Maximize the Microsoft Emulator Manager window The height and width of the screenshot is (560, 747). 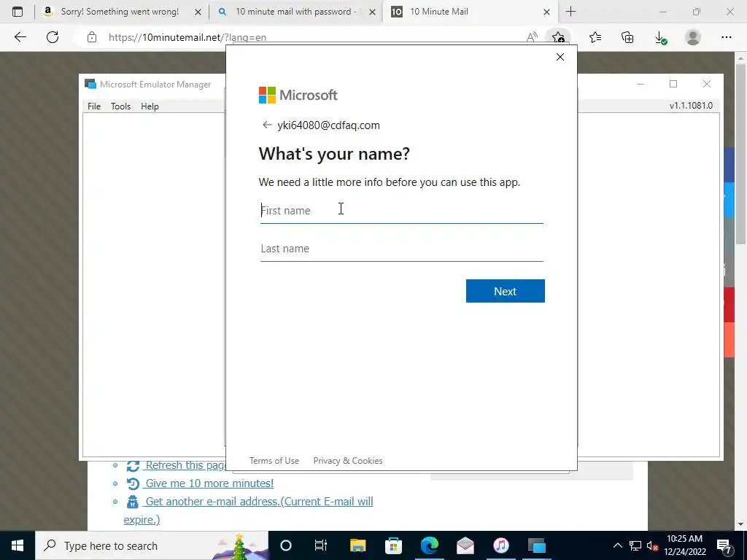coord(673,84)
